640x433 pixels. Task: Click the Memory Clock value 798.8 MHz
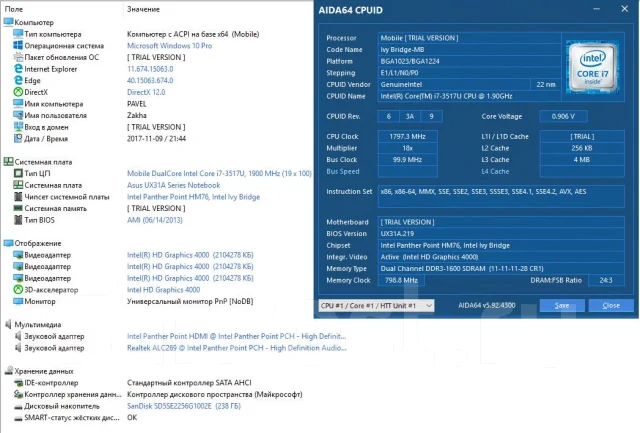(x=401, y=280)
